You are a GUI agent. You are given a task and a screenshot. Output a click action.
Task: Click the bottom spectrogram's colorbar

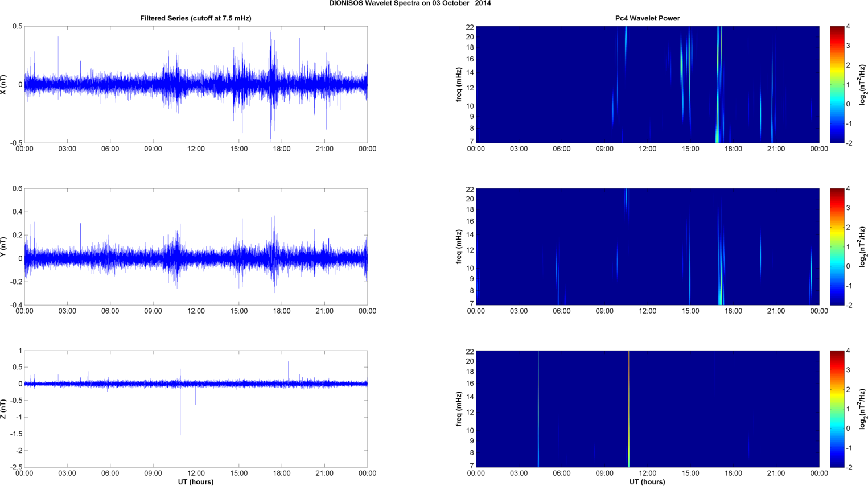[837, 409]
